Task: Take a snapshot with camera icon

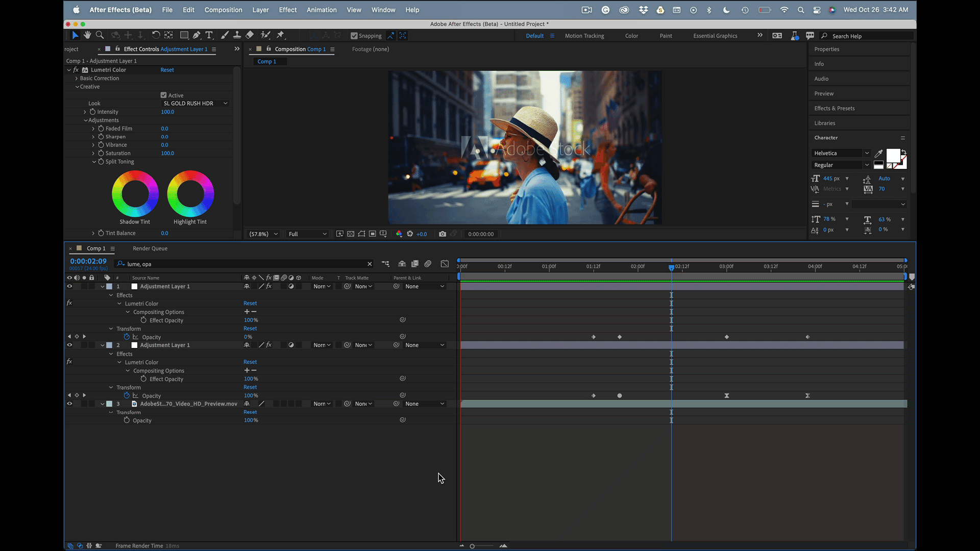Action: click(443, 234)
